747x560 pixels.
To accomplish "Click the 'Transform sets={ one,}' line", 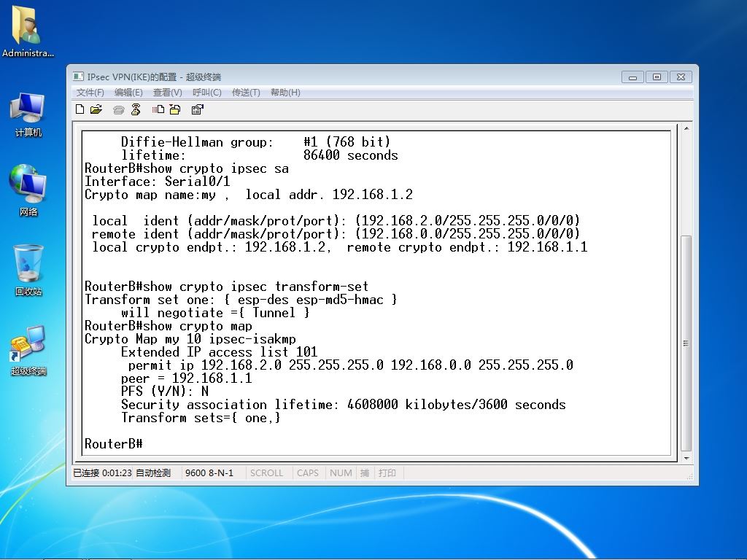I will point(201,418).
